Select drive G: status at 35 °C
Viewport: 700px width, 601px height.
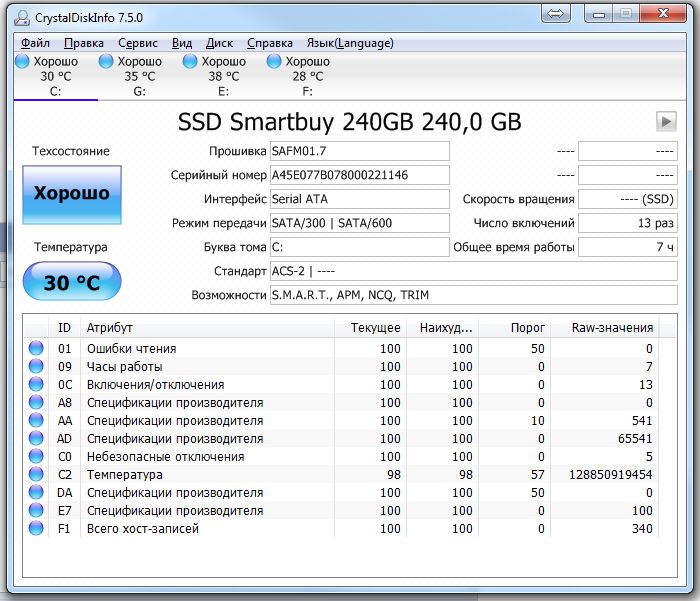tap(139, 76)
